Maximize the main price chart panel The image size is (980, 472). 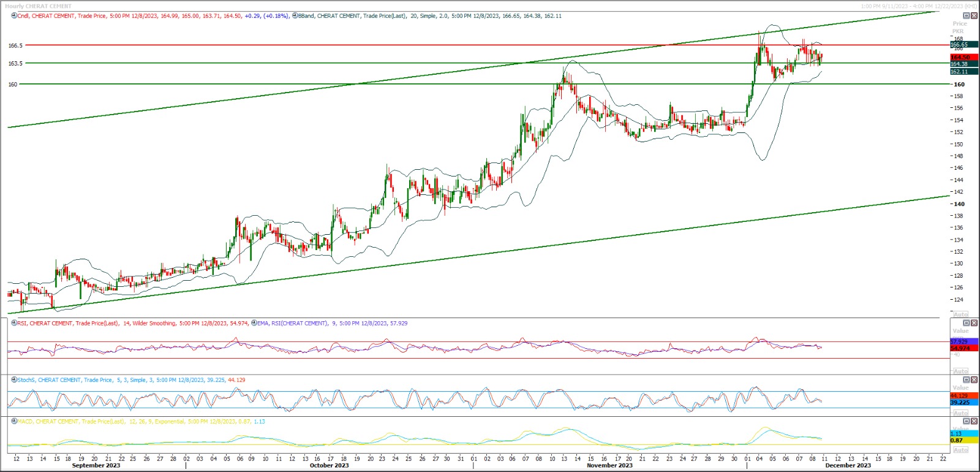(x=967, y=16)
